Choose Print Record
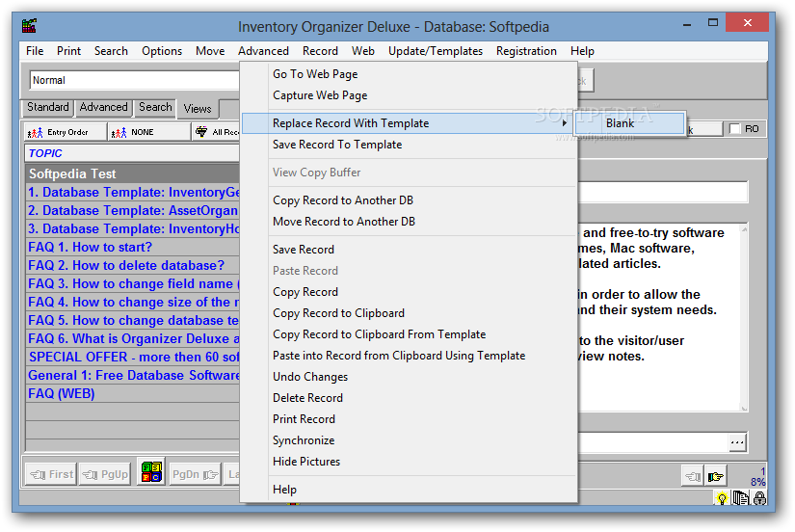Image resolution: width=795 pixels, height=532 pixels. [x=409, y=419]
